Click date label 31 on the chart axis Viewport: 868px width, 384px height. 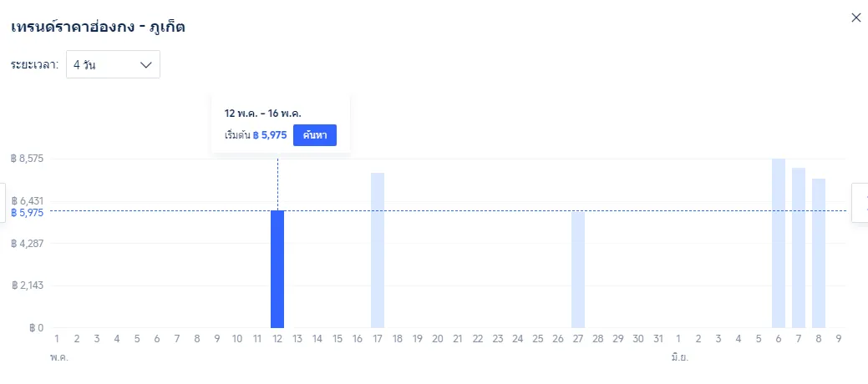click(658, 339)
